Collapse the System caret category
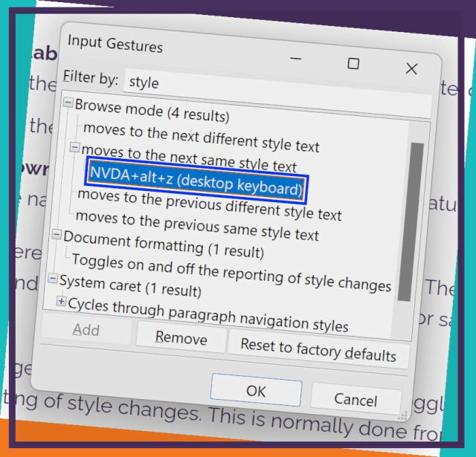This screenshot has width=476, height=457. (52, 279)
